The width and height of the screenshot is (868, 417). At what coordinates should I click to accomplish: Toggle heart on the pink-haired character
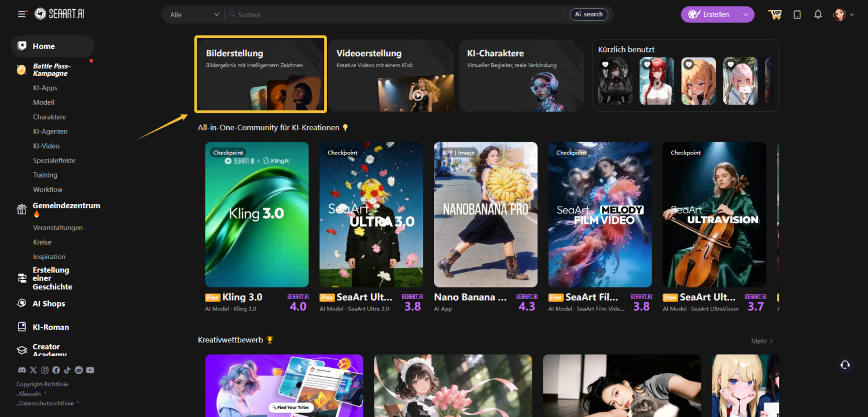click(730, 65)
